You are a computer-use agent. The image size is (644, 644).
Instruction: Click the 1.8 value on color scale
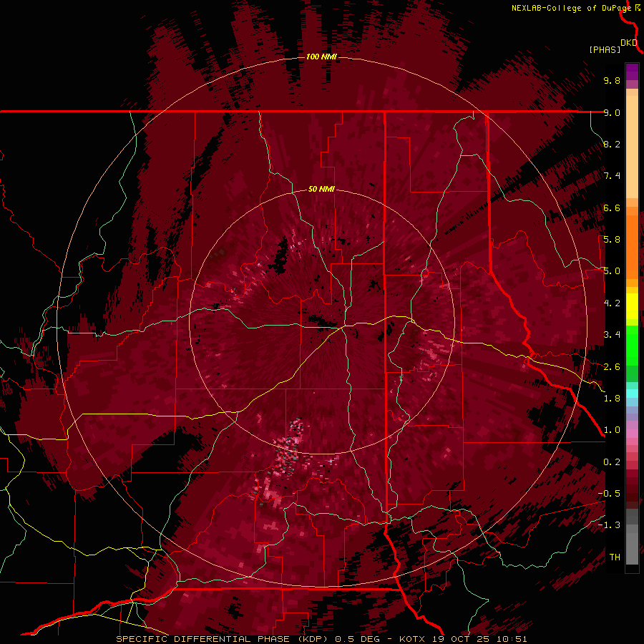612,399
